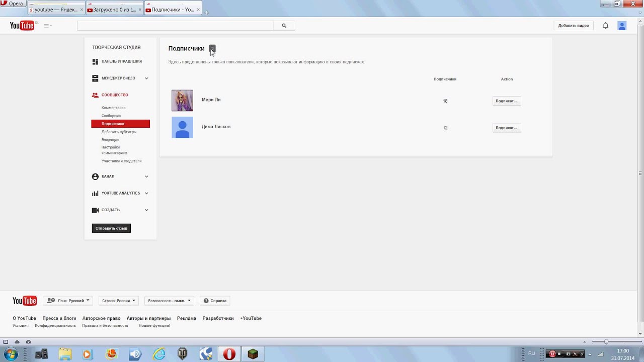Click the 'Справка' help button
Viewport: 644px width, 362px height.
[x=215, y=301]
